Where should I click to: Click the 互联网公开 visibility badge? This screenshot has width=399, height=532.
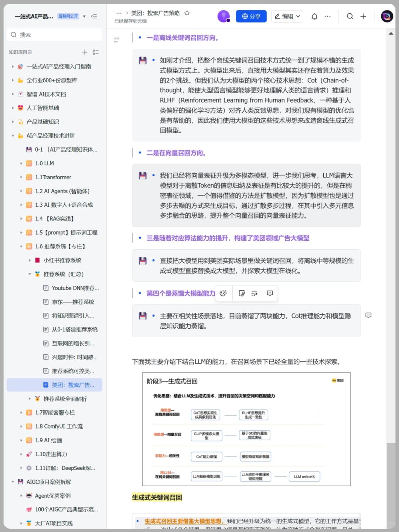point(68,16)
